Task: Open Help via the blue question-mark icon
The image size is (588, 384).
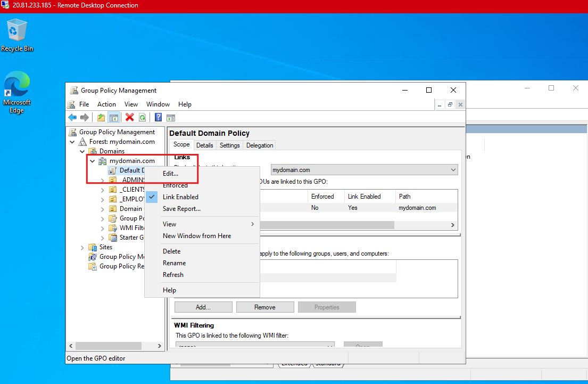Action: (158, 118)
